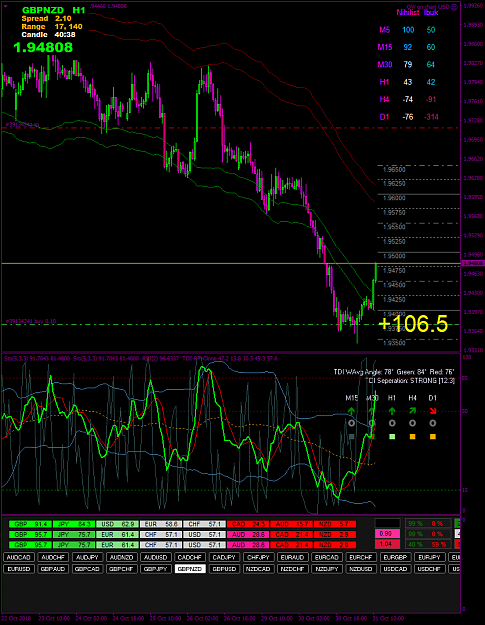Open CHFJPY symbol button
This screenshot has height=625, width=485.
pos(259,557)
